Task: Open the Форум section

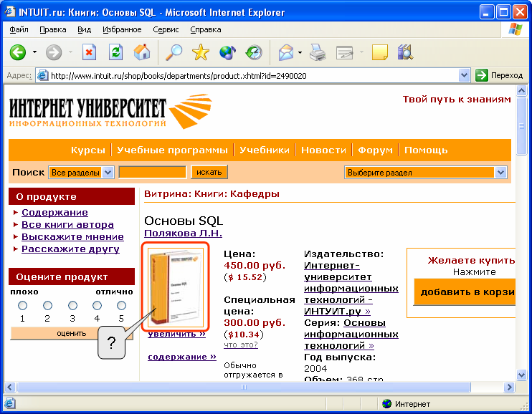Action: (x=375, y=150)
